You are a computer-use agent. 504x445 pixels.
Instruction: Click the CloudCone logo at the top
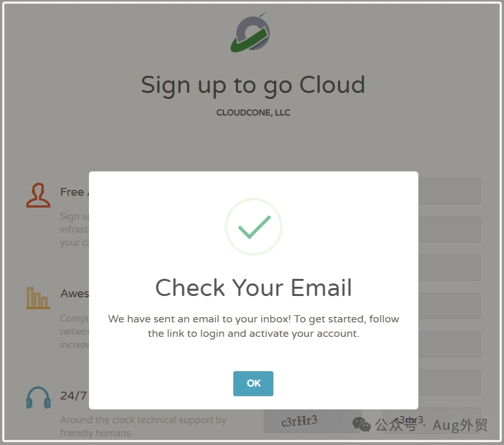point(250,32)
